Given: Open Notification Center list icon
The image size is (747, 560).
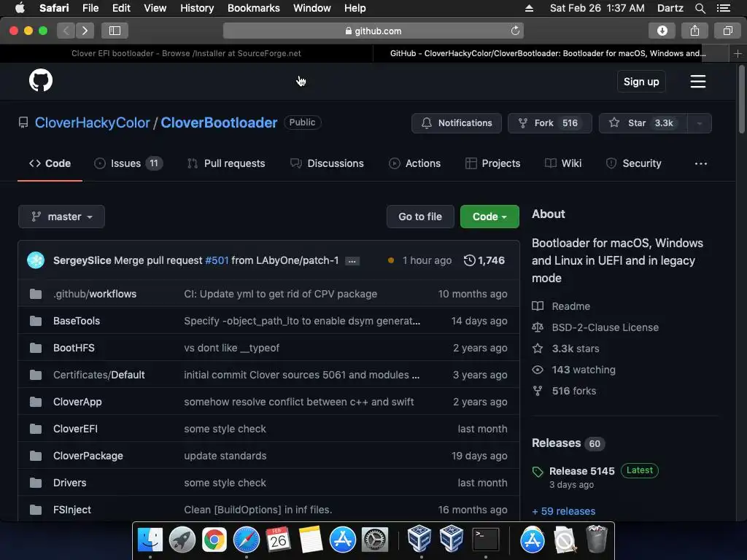Looking at the screenshot, I should [x=724, y=8].
